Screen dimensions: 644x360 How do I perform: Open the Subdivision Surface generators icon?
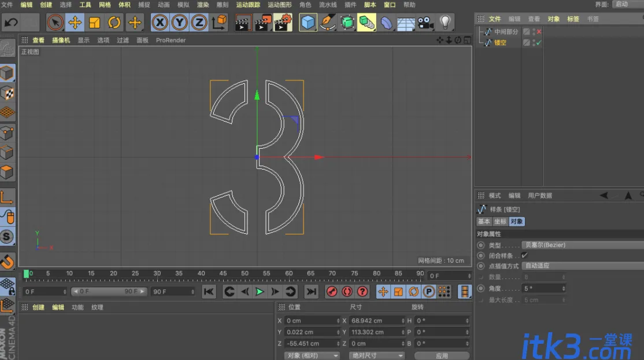pos(347,22)
